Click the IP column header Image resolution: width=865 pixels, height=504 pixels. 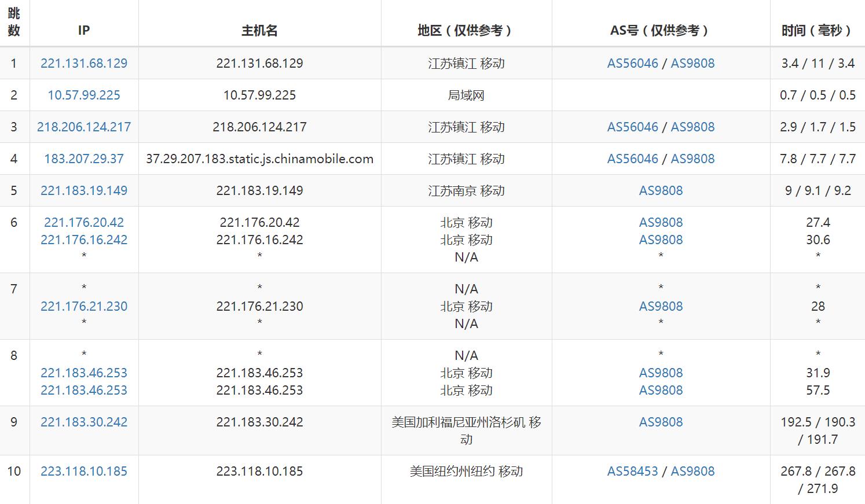pos(84,31)
